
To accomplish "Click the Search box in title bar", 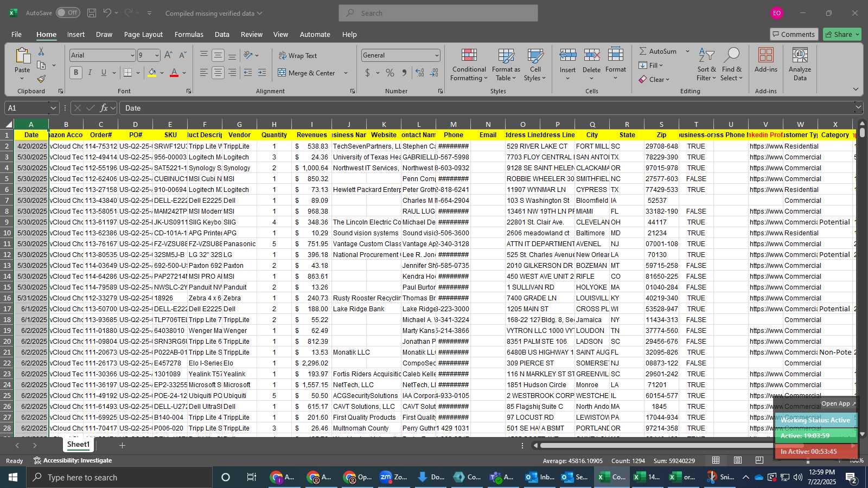I will pos(438,13).
